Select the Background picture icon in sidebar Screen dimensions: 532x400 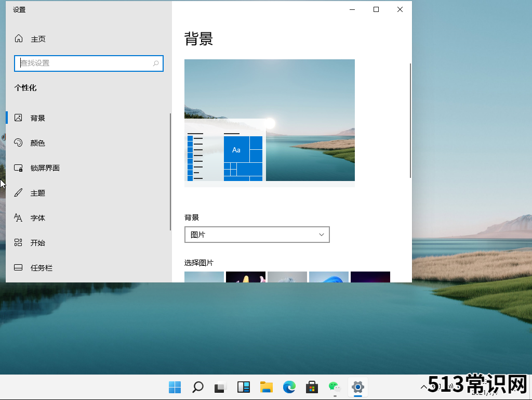19,118
